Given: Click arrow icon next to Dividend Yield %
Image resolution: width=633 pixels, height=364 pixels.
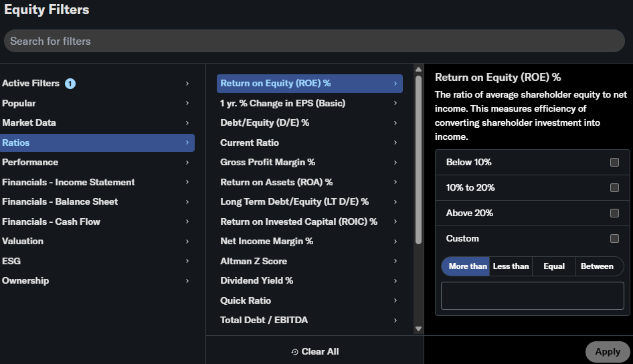Looking at the screenshot, I should (395, 281).
